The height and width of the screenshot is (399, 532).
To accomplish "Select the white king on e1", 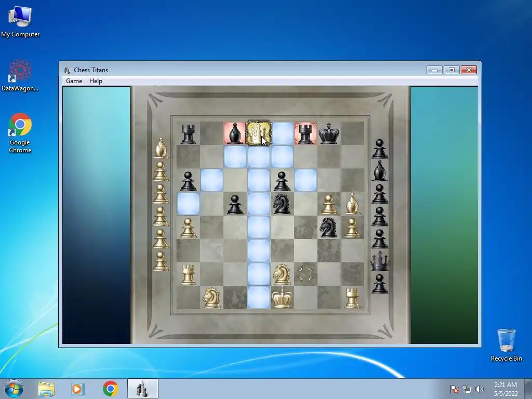I will click(282, 297).
